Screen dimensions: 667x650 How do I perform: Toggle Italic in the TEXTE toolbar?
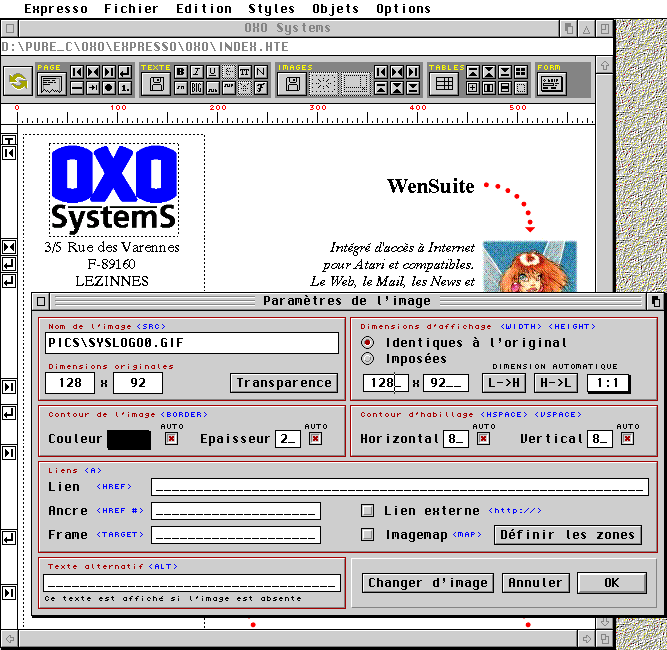pos(197,71)
